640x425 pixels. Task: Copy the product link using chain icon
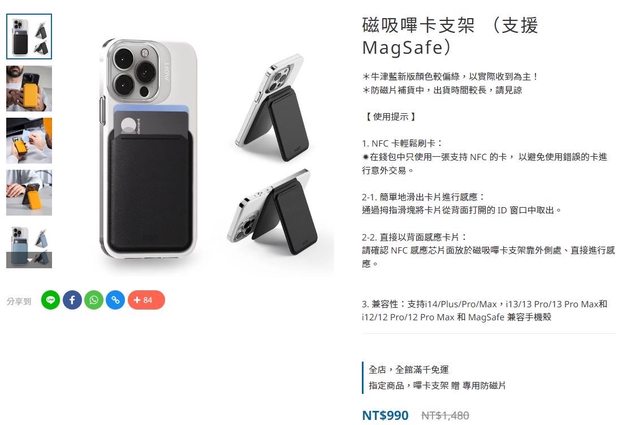coord(116,300)
